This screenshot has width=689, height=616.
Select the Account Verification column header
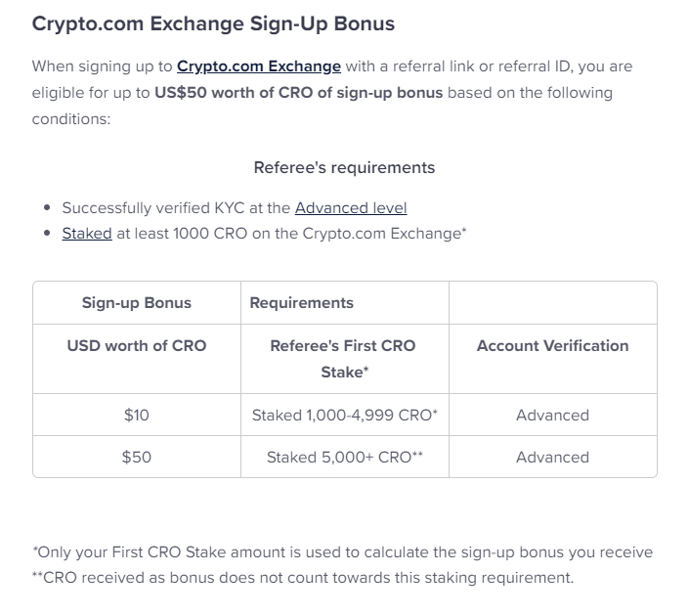552,345
